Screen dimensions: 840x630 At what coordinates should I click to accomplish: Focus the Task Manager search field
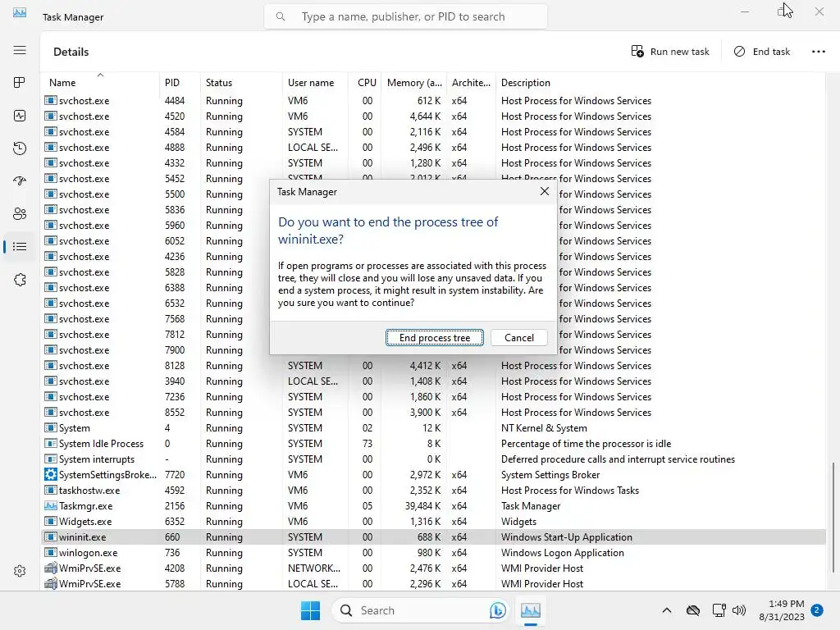tap(405, 16)
